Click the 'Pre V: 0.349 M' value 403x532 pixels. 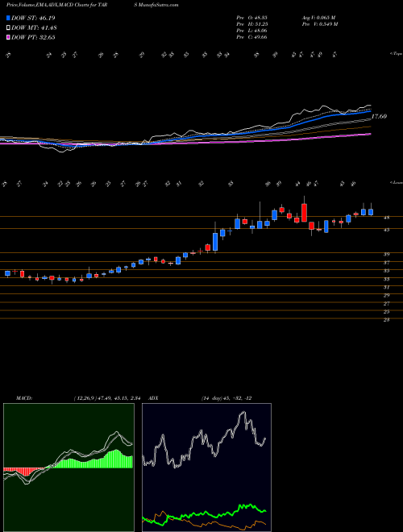(319, 24)
